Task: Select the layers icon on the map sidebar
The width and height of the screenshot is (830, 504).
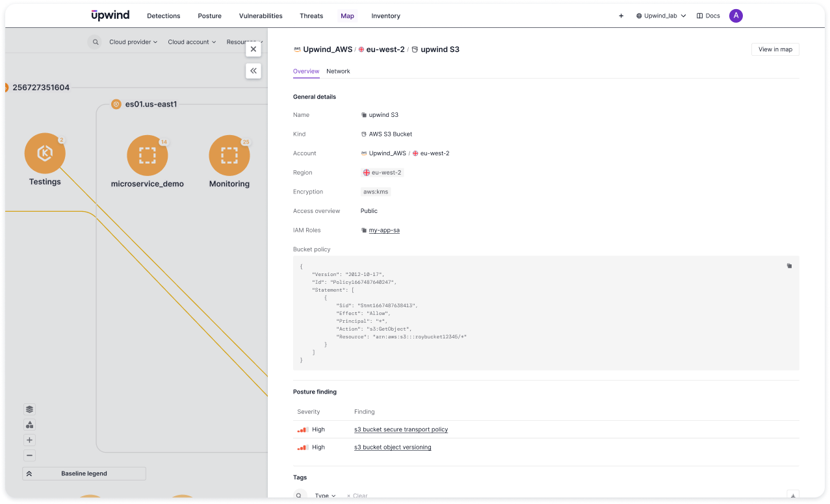Action: pos(29,409)
